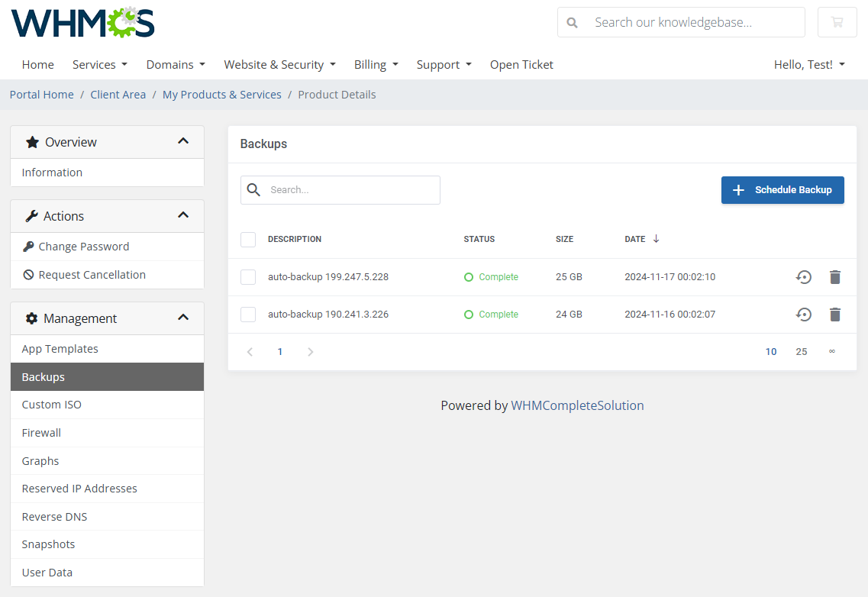Image resolution: width=868 pixels, height=597 pixels.
Task: Click the Schedule Backup button
Action: pos(782,190)
